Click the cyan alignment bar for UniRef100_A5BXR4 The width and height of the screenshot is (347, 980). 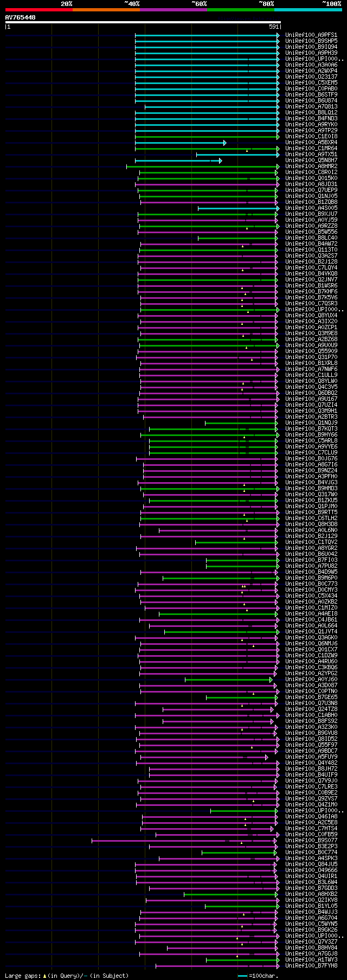tap(181, 143)
